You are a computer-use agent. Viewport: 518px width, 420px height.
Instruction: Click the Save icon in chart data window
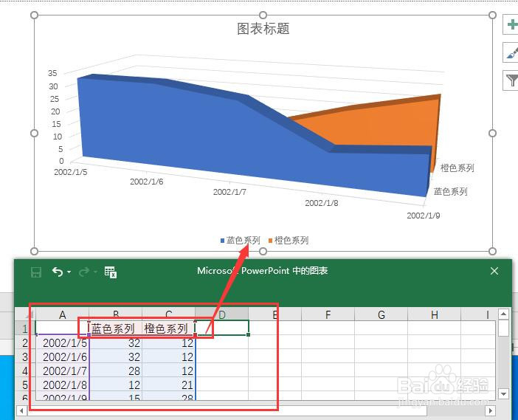(x=36, y=272)
